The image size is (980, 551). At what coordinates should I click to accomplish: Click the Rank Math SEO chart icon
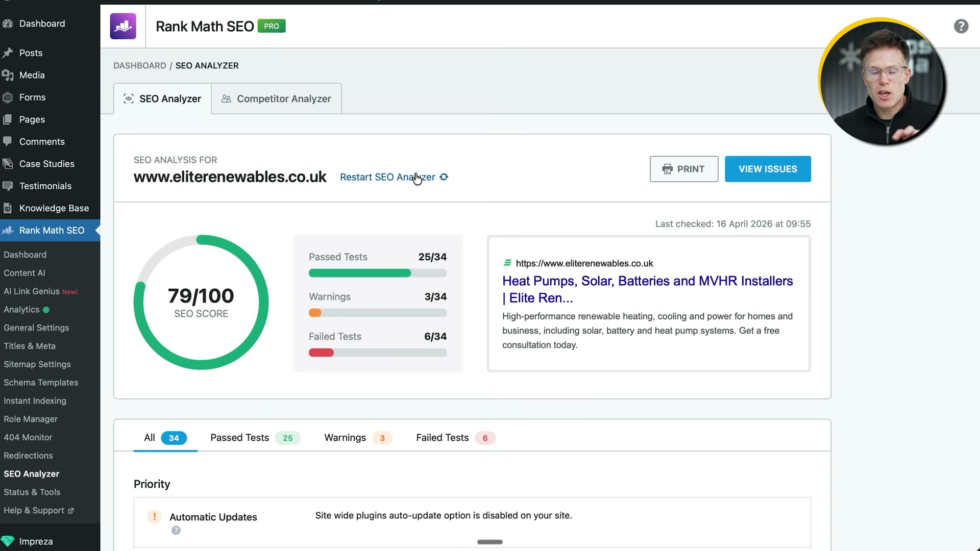coord(8,231)
